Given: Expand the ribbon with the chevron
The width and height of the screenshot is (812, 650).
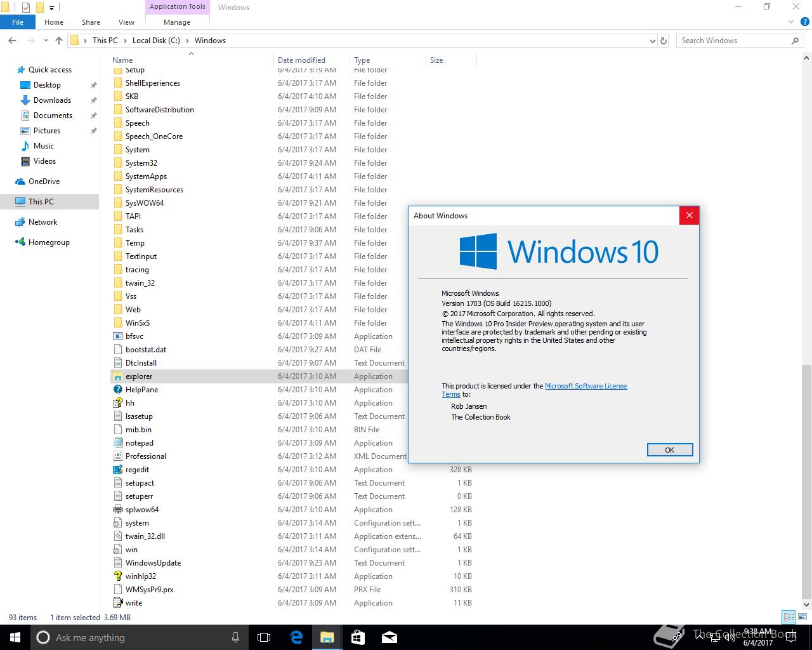Looking at the screenshot, I should click(792, 22).
